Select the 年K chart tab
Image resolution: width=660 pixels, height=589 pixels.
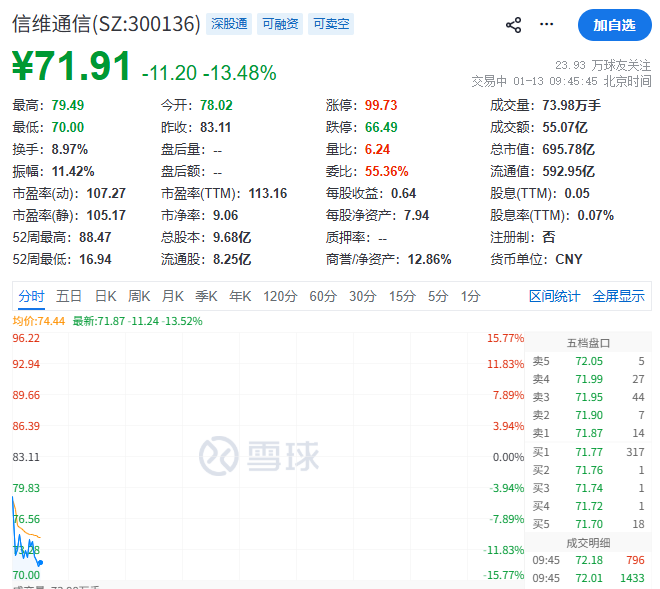(240, 296)
